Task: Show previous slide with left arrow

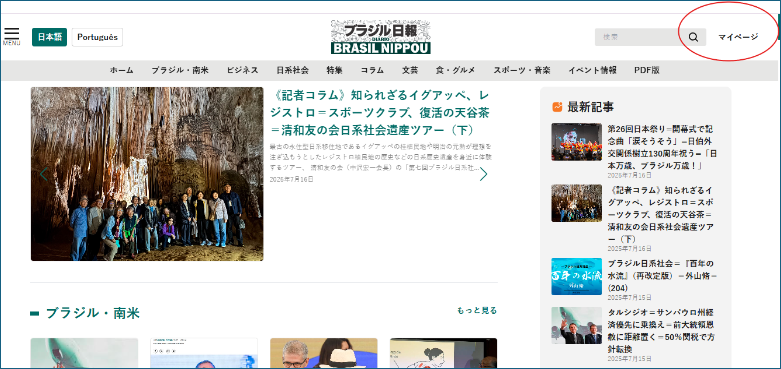Action: click(x=44, y=174)
